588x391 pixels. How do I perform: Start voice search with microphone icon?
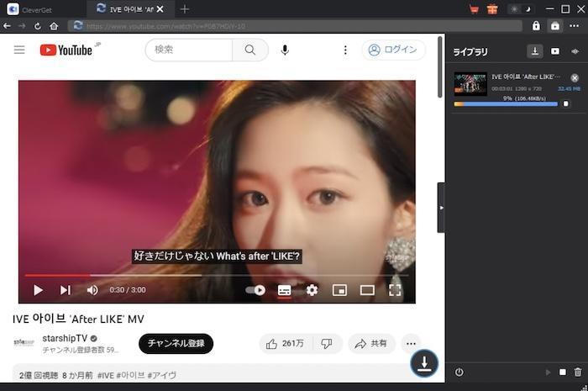tap(285, 50)
